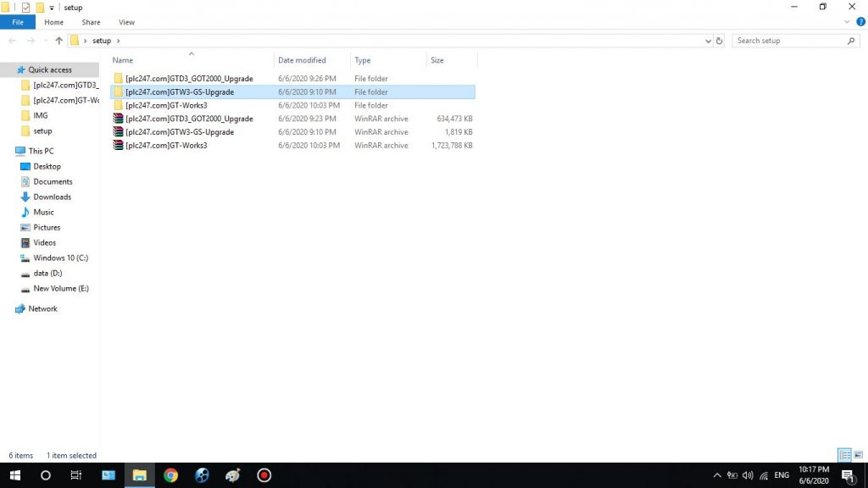Show hidden system tray icons
The width and height of the screenshot is (868, 488).
coord(717,475)
